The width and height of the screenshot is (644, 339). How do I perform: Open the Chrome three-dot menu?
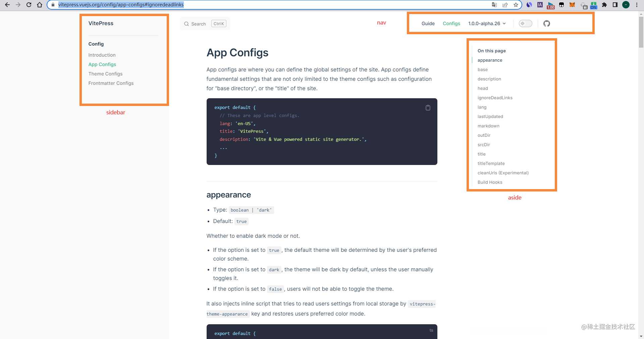coord(637,5)
